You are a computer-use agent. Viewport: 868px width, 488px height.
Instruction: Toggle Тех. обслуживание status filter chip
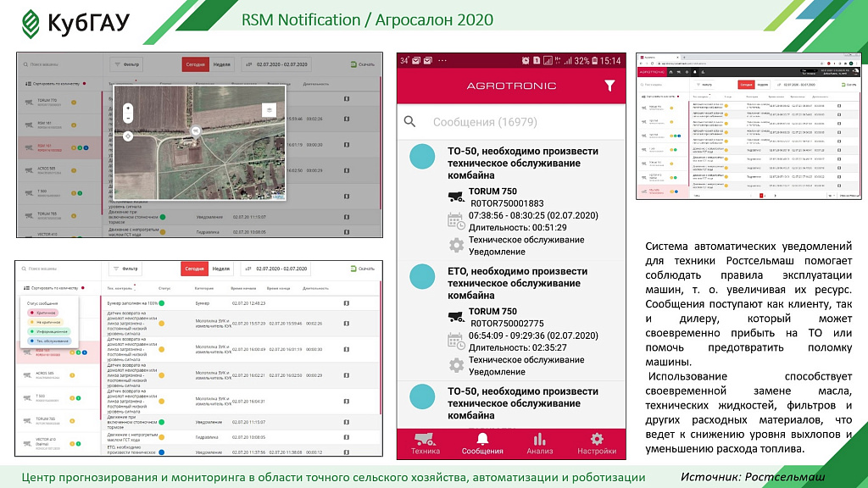click(x=48, y=341)
